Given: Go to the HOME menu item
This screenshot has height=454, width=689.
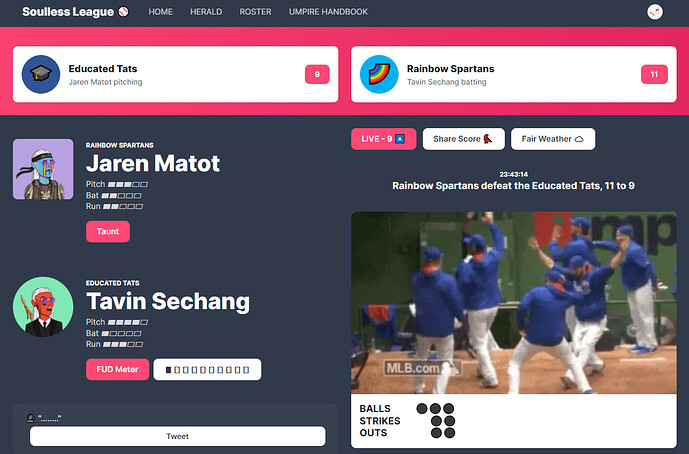Looking at the screenshot, I should tap(160, 12).
